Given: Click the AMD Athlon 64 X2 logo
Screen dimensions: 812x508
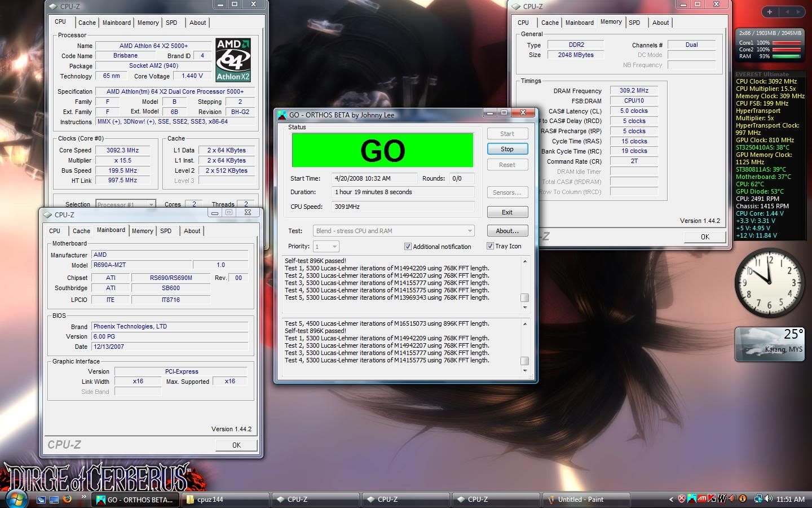Looking at the screenshot, I should (x=233, y=60).
